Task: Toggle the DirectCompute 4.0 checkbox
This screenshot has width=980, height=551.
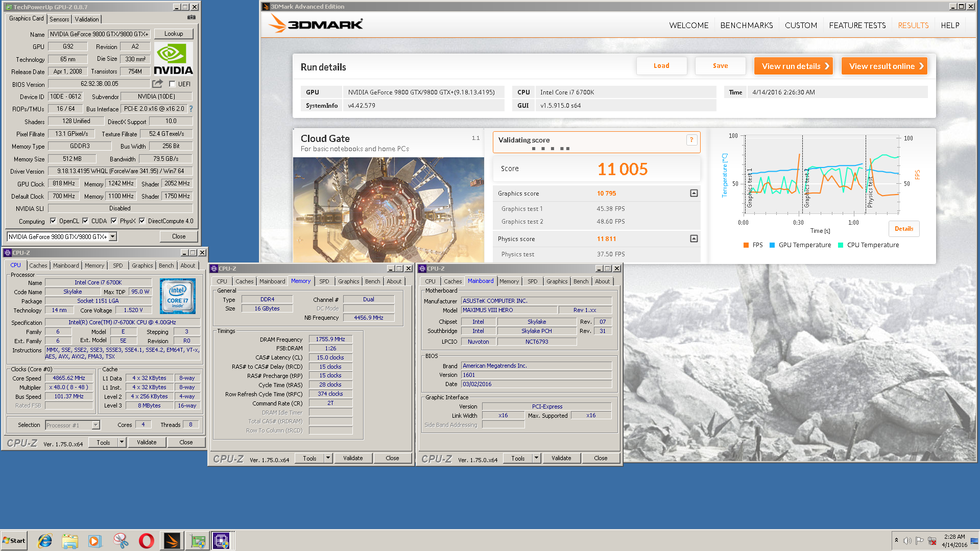Action: (142, 221)
